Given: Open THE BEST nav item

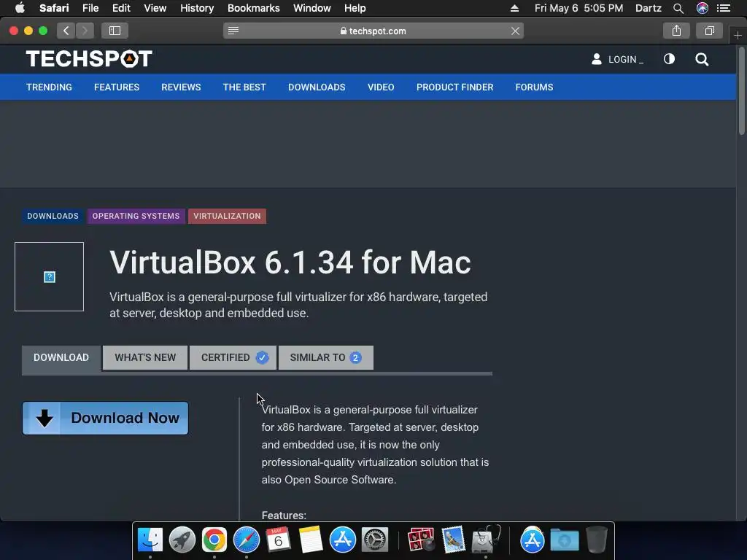Looking at the screenshot, I should [244, 87].
